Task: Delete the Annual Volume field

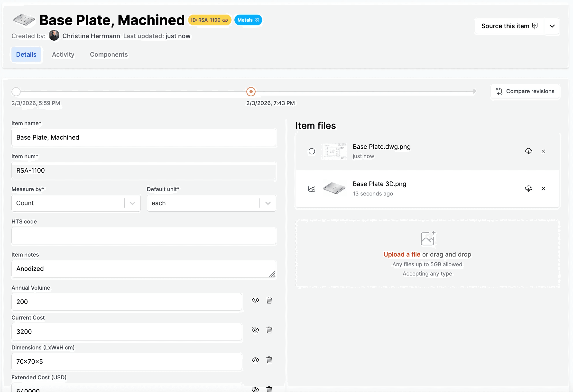Action: pyautogui.click(x=269, y=300)
